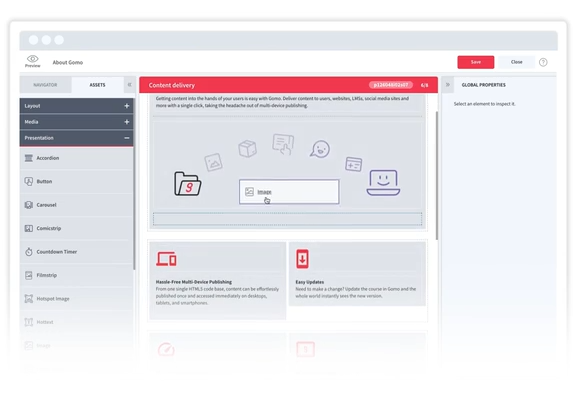Select the Filmstrip asset icon

click(x=29, y=275)
